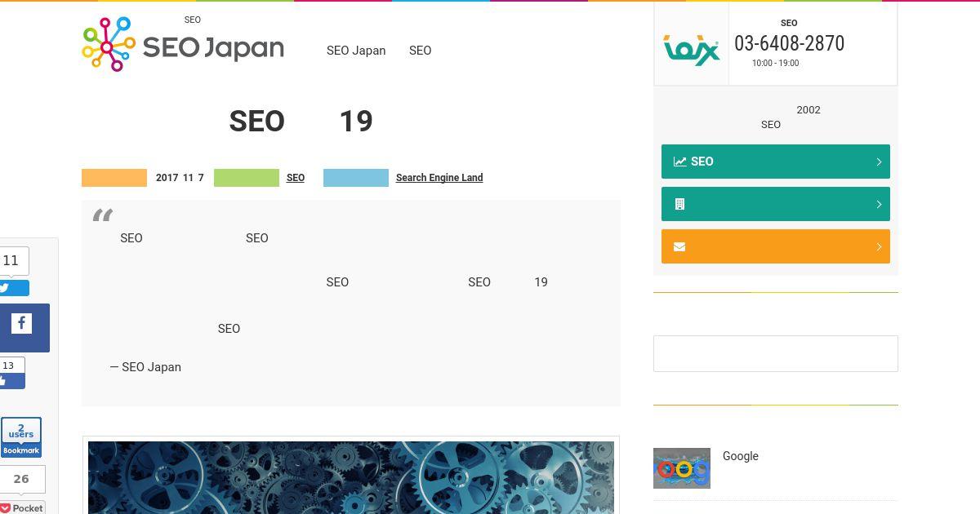Click the sidebar search input field
Screen dimensions: 980x514
coord(775,353)
